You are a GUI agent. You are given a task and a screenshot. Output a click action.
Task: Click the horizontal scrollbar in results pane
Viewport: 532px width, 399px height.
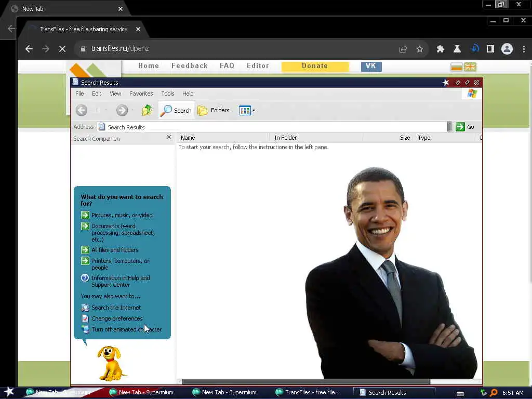(x=306, y=382)
